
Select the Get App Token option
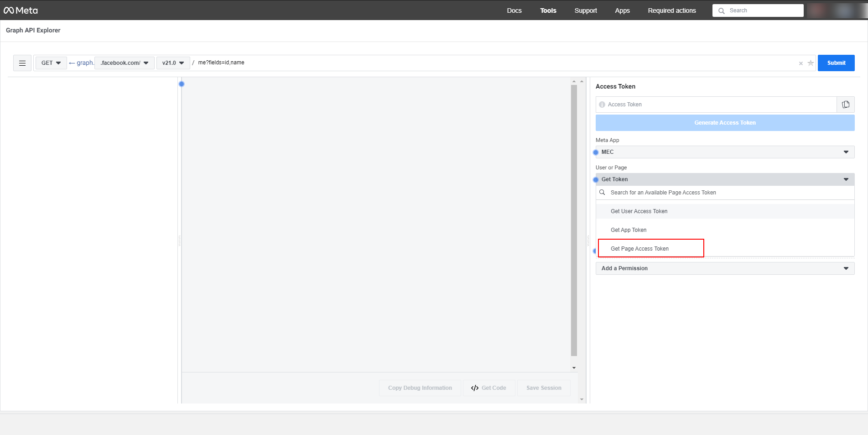pos(628,230)
